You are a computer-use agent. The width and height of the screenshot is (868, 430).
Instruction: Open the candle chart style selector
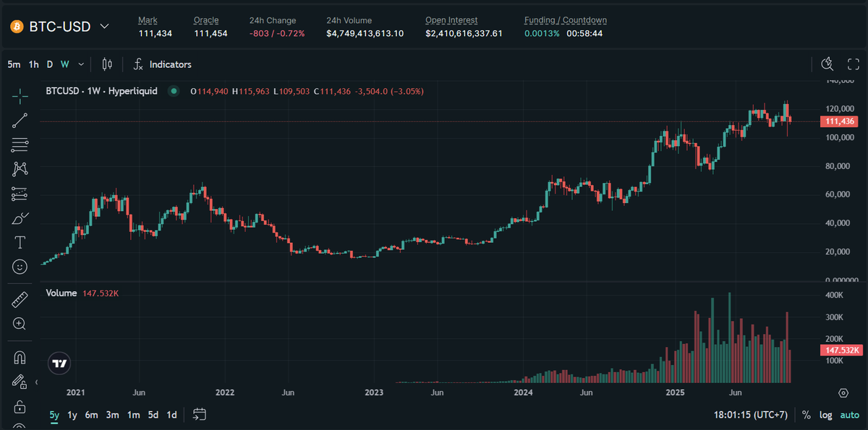click(106, 64)
